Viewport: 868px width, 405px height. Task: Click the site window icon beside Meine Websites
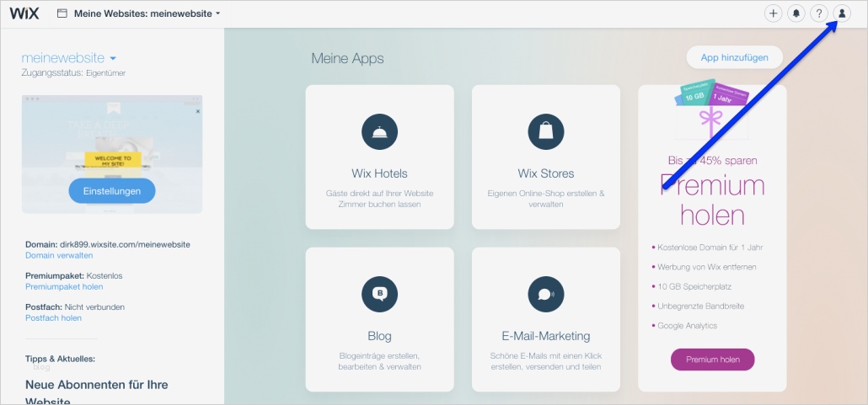pyautogui.click(x=62, y=13)
